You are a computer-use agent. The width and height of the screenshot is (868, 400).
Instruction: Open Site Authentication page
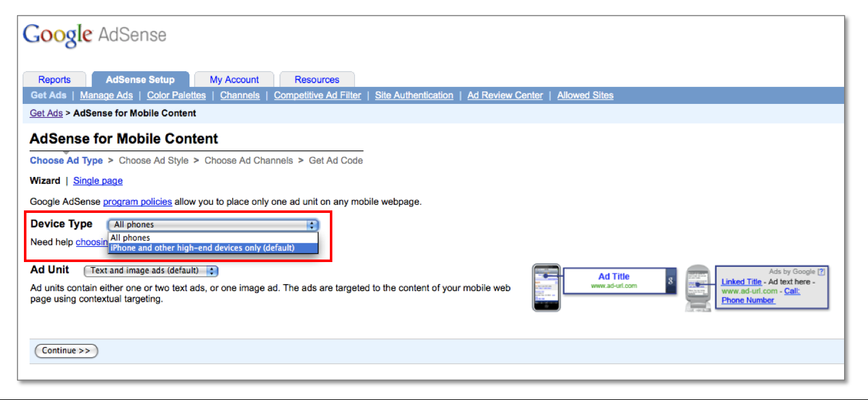(414, 95)
